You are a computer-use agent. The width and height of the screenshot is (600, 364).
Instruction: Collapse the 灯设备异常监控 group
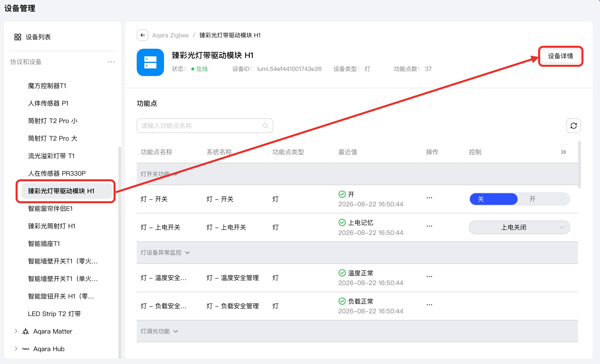pos(188,253)
